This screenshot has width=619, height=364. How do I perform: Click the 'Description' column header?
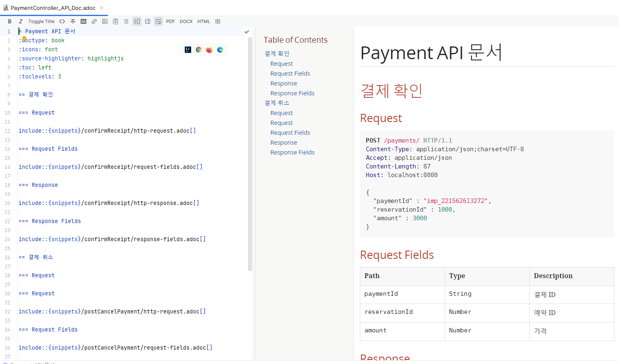pos(572,276)
